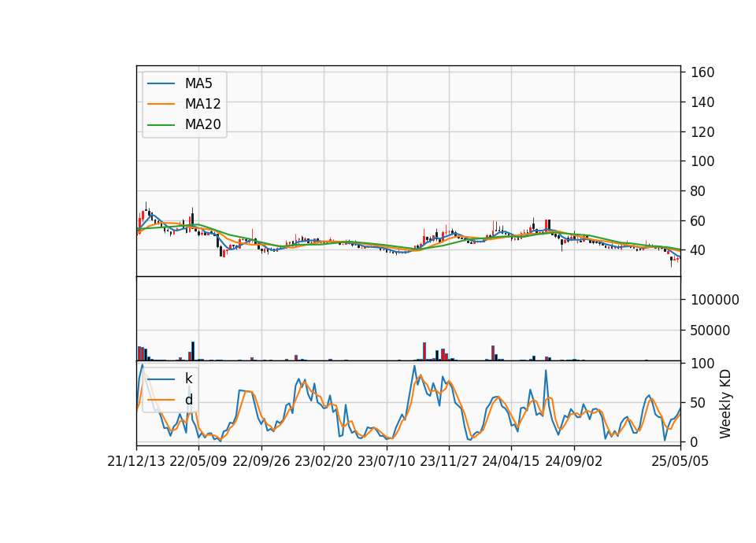This screenshot has width=756, height=543.
Task: Click the 21/12/13 date tick label
Action: [x=136, y=461]
